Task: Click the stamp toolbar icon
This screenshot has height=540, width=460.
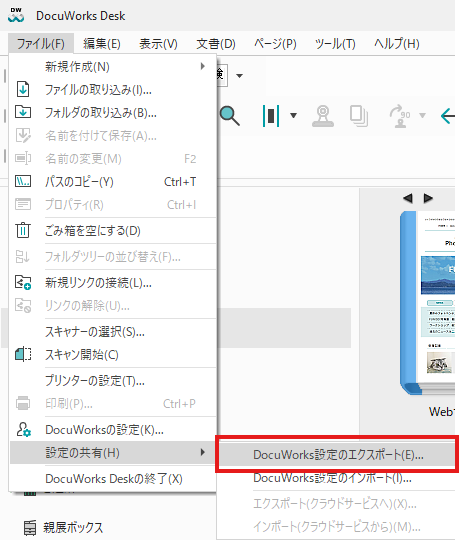Action: [x=323, y=116]
